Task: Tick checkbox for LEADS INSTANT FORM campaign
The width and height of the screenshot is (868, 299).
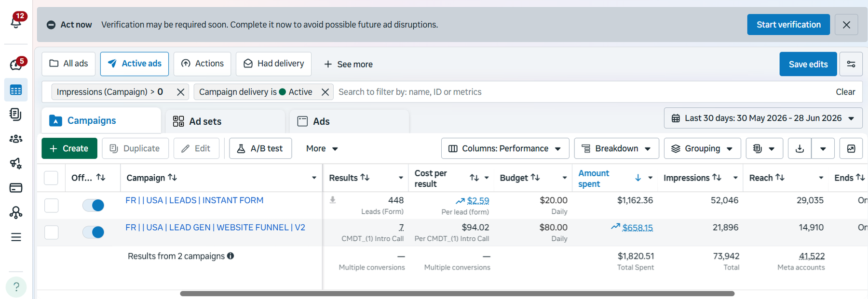Action: click(51, 206)
